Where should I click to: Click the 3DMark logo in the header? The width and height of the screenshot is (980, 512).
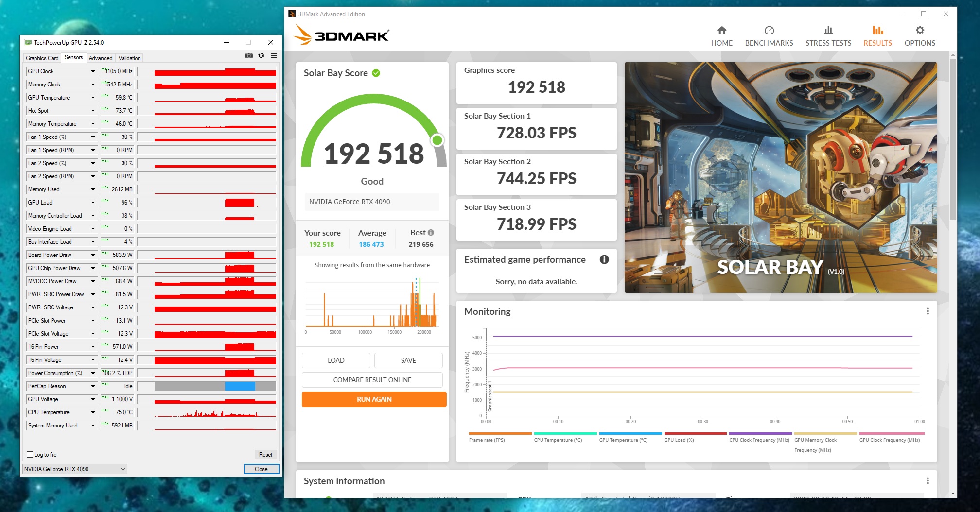(342, 35)
